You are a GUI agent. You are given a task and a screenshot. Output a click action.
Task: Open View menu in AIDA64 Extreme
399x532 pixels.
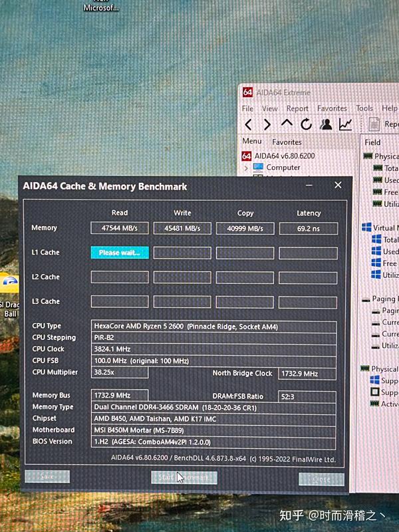coord(270,108)
